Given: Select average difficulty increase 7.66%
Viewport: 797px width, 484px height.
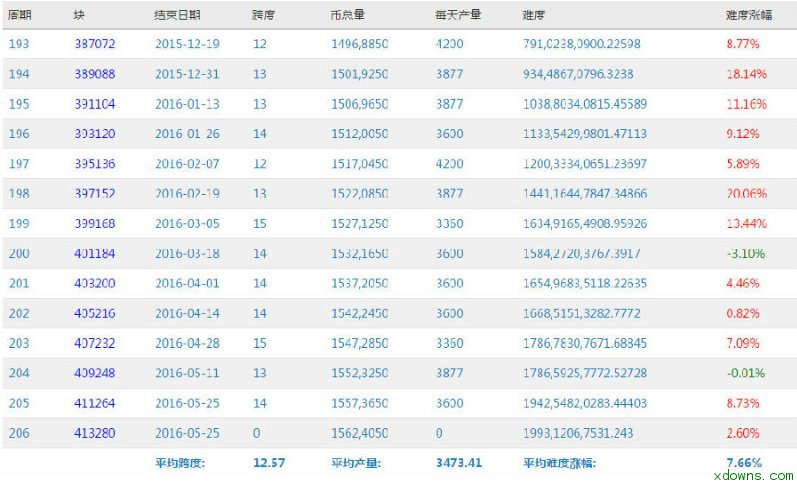Looking at the screenshot, I should pyautogui.click(x=744, y=463).
